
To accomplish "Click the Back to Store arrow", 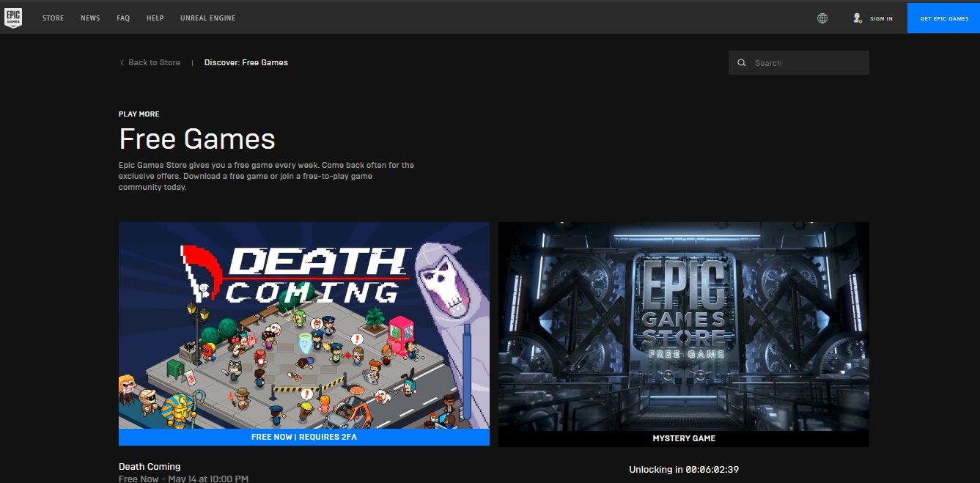I will (x=122, y=63).
